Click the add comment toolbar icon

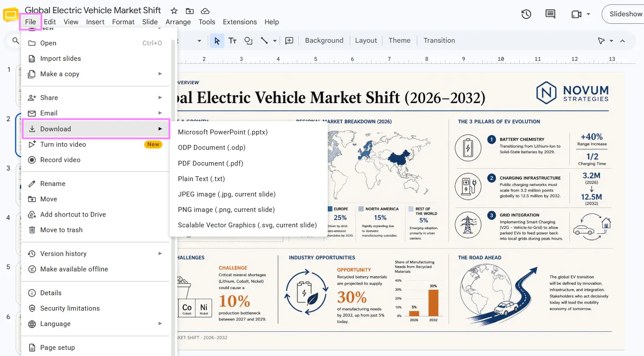point(289,41)
